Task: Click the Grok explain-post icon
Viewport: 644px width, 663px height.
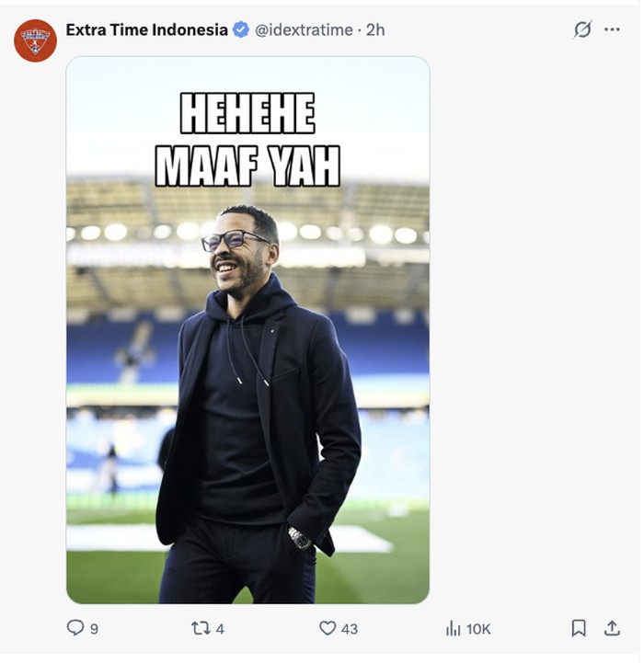Action: coord(582,29)
